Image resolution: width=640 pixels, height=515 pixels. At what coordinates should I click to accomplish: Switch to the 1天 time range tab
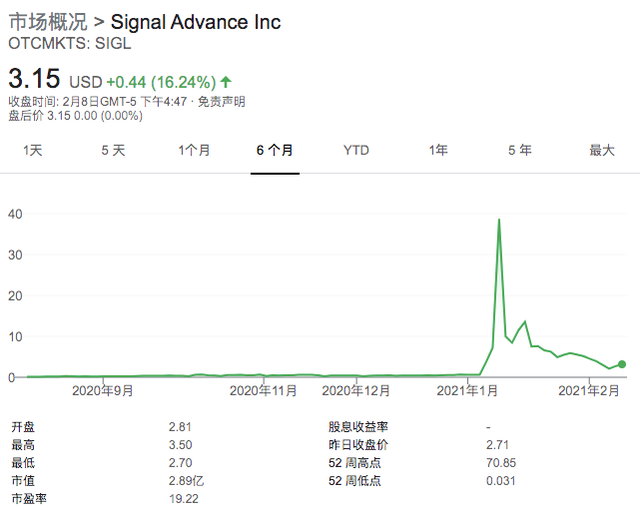(33, 150)
